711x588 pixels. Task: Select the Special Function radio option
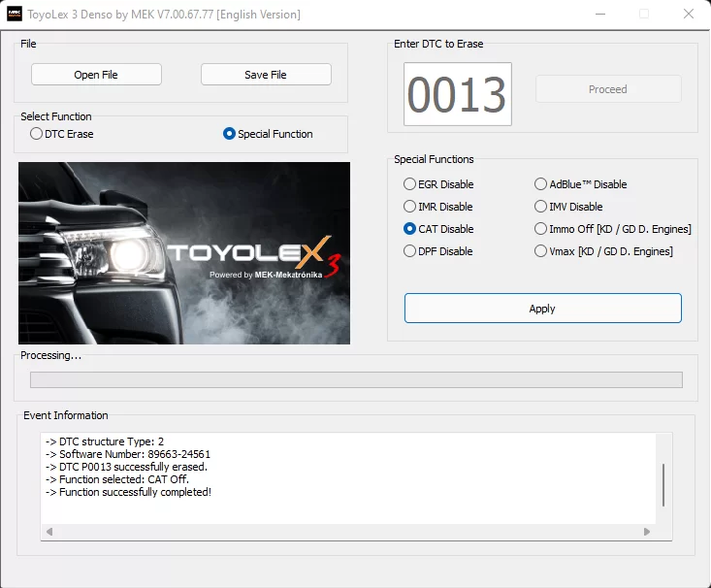pyautogui.click(x=230, y=134)
